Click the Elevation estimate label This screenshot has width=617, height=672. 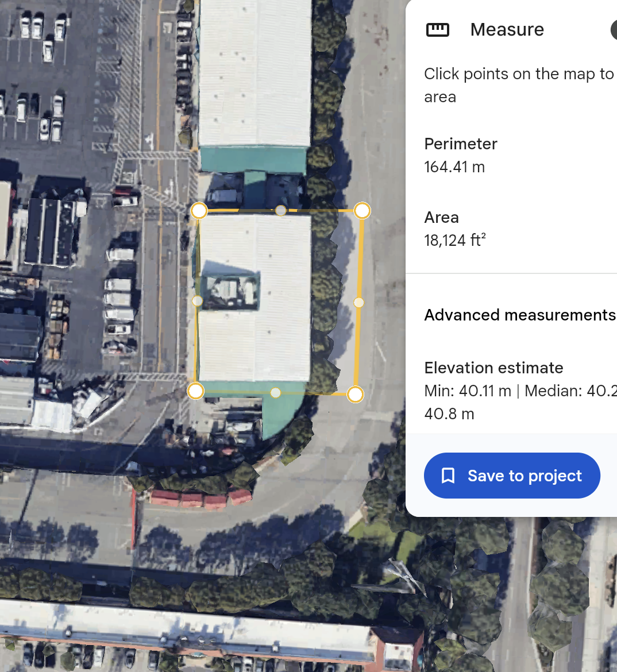(493, 368)
